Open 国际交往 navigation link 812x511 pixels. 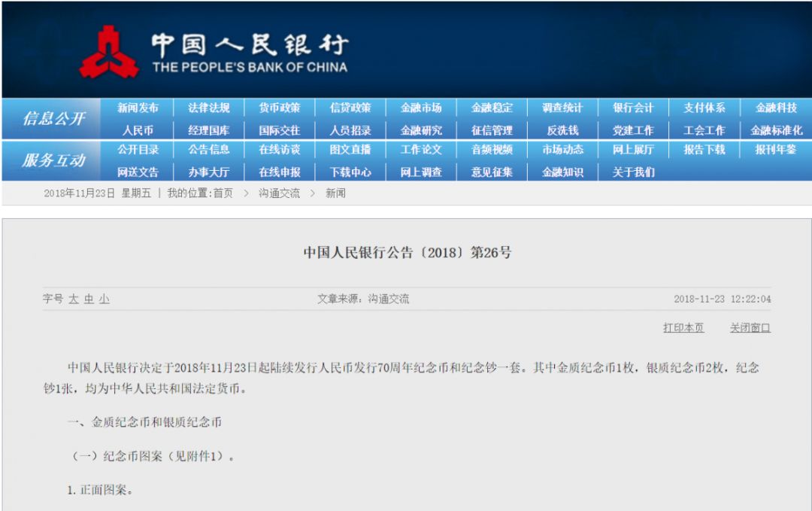[x=280, y=130]
